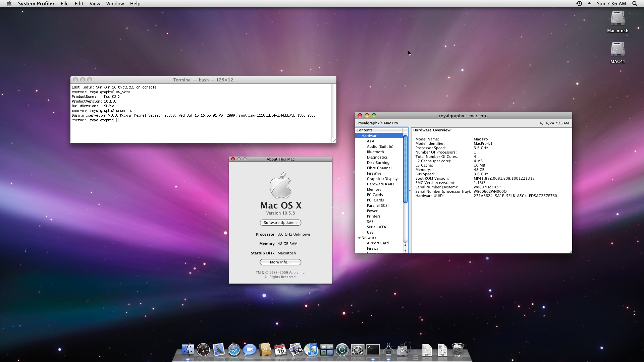Screen dimensions: 644x362
Task: Select the MAC41 drive icon on desktop
Action: click(x=618, y=49)
